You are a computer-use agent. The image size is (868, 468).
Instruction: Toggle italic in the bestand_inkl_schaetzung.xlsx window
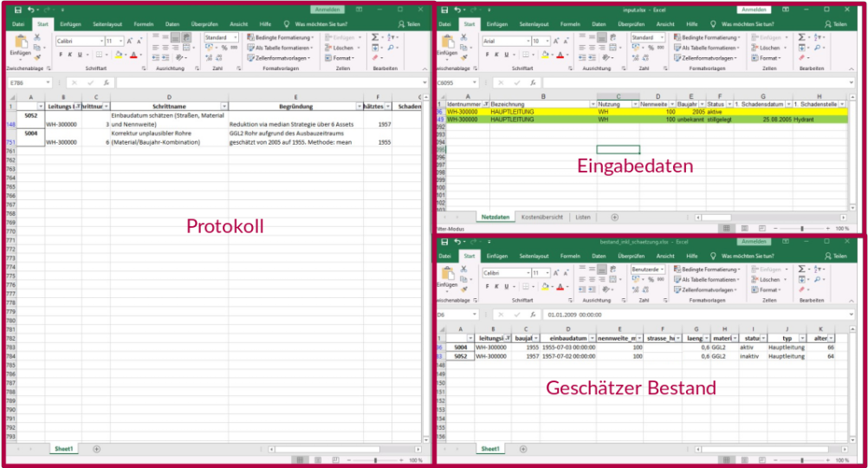(x=496, y=287)
